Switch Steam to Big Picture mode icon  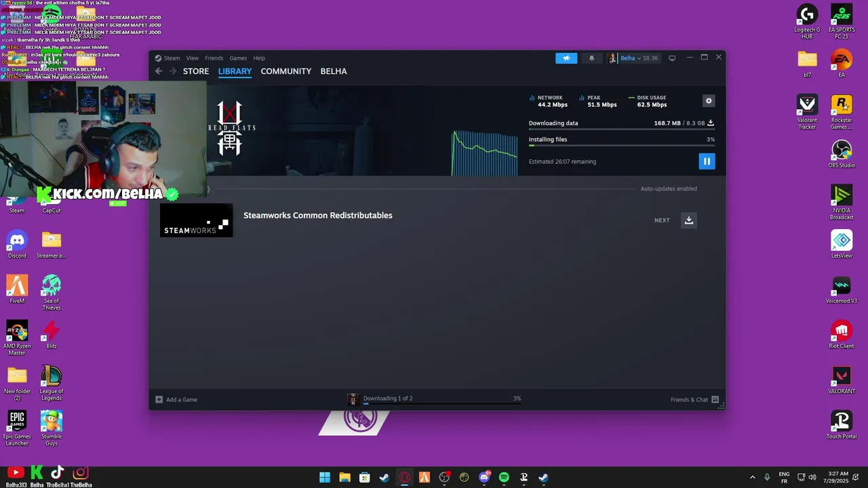click(x=672, y=58)
